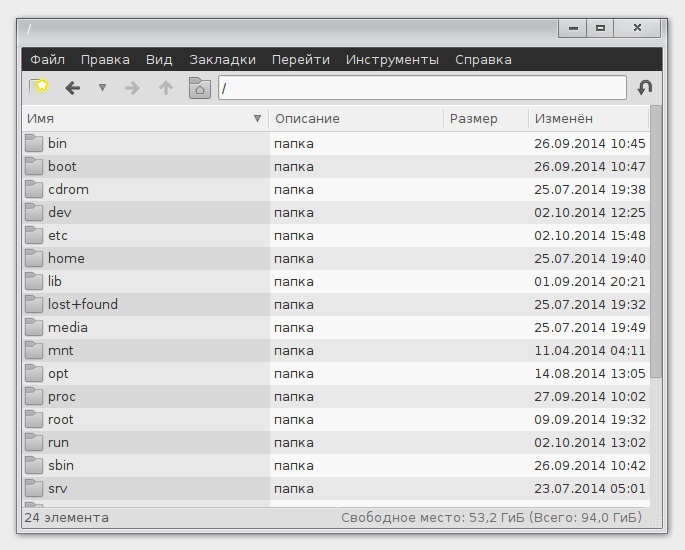Select the media folder icon

pos(34,328)
